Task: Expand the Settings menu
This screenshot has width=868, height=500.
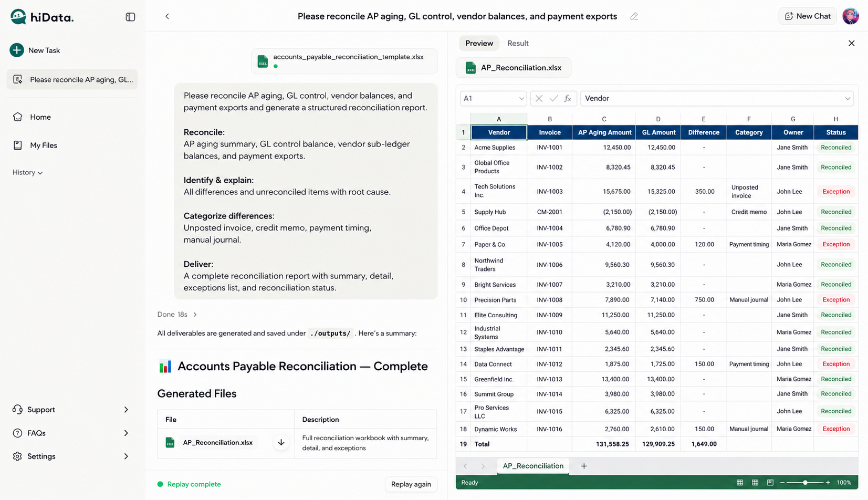Action: click(x=72, y=456)
